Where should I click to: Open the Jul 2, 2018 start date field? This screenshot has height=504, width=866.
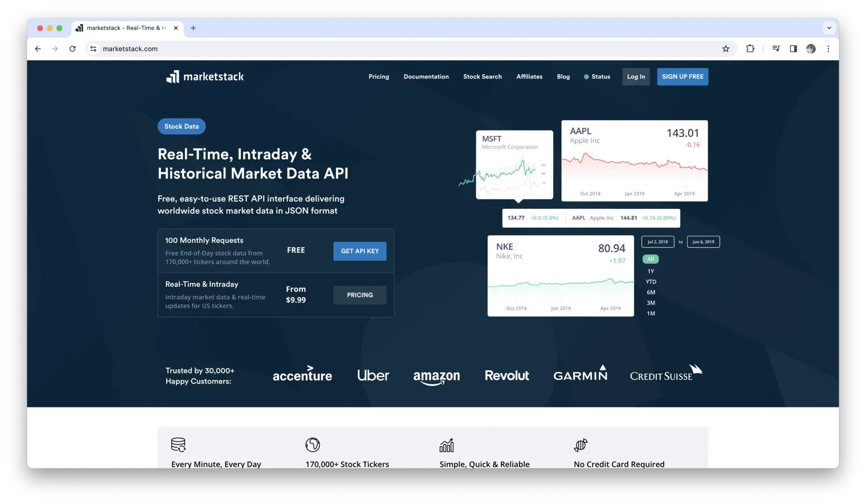(x=657, y=242)
